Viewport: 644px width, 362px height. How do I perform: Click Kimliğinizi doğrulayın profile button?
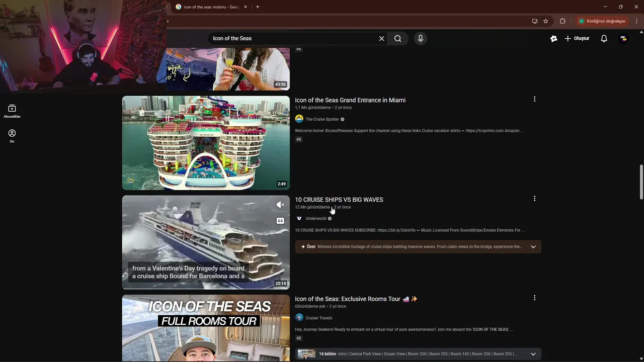coord(602,21)
